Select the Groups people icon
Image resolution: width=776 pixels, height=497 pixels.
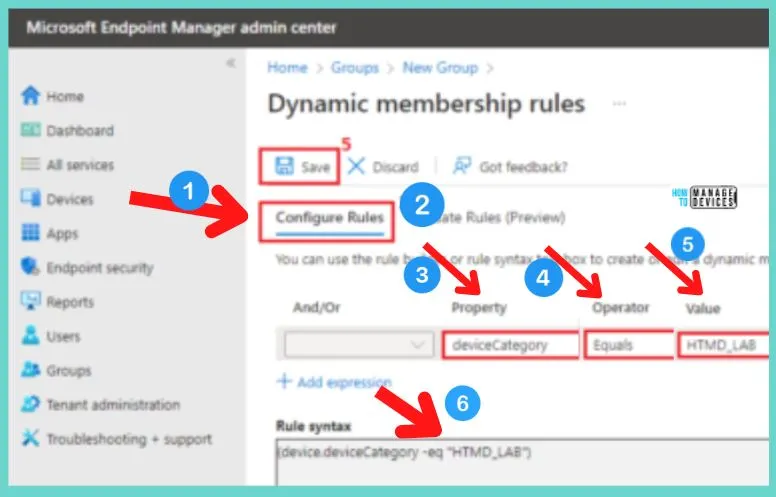coord(30,370)
